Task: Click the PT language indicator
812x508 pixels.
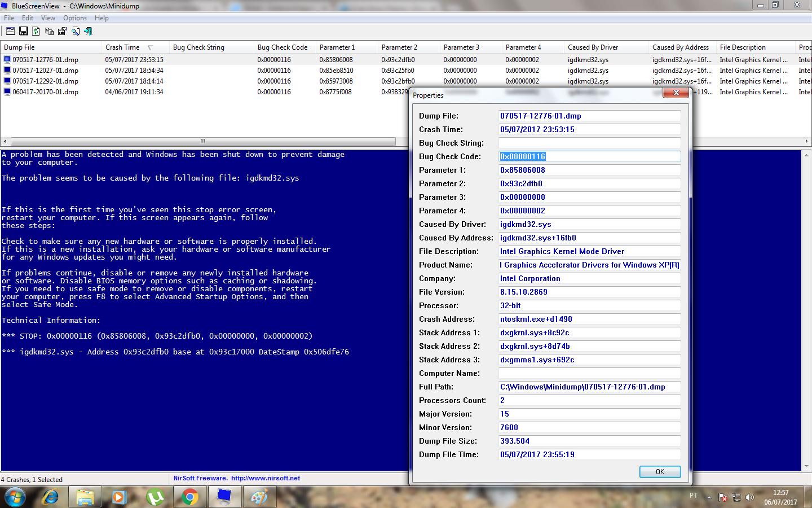Action: (694, 495)
